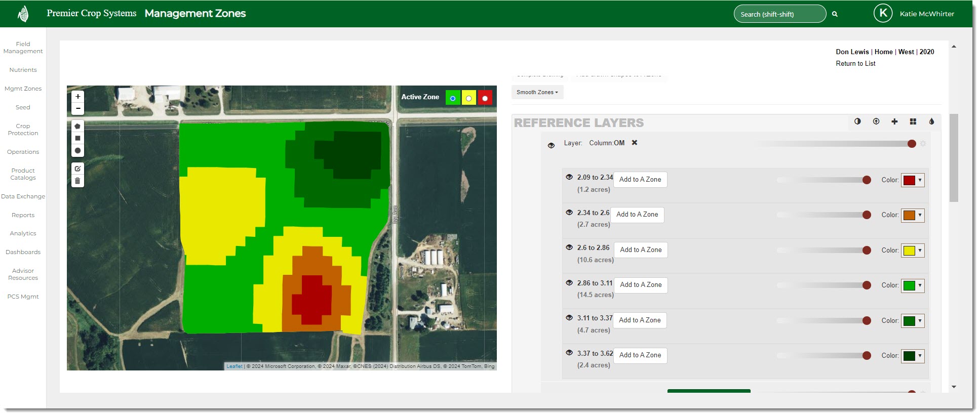Click the plus icon in Reference Layers
The image size is (980, 416).
894,121
